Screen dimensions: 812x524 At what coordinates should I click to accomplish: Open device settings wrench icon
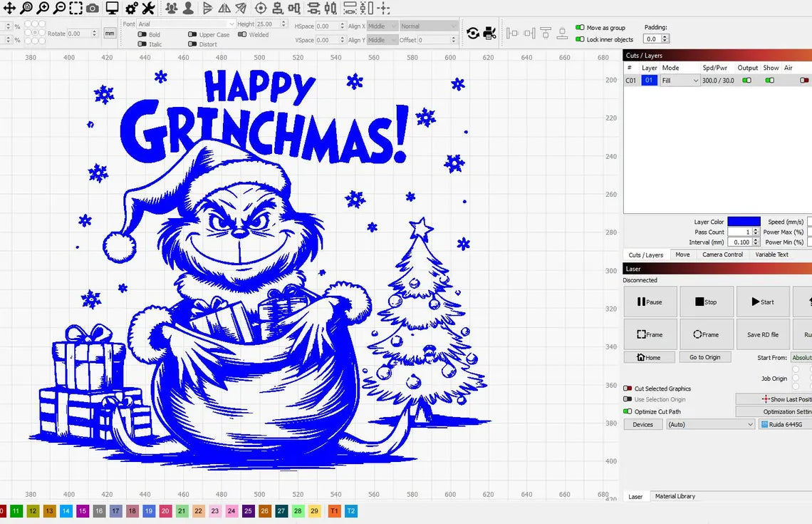point(148,9)
